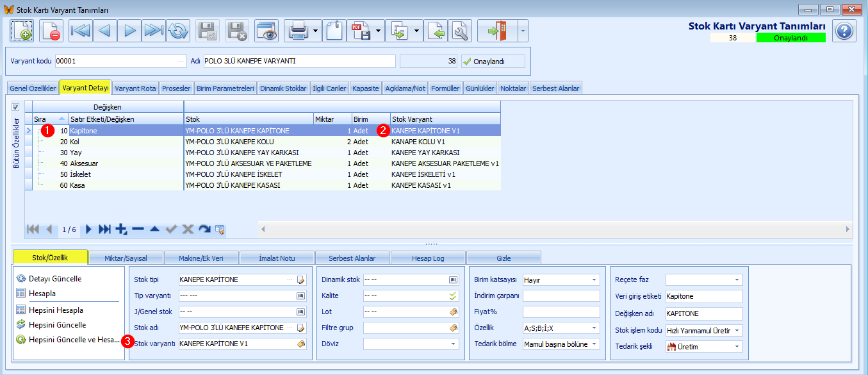Click the PDF export save icon
The height and width of the screenshot is (375, 868).
pos(360,31)
